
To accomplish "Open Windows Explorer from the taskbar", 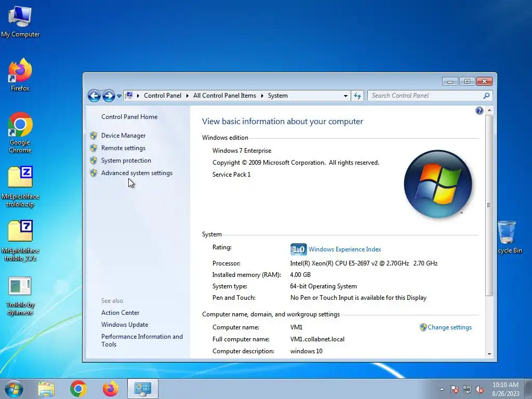I will pos(46,389).
